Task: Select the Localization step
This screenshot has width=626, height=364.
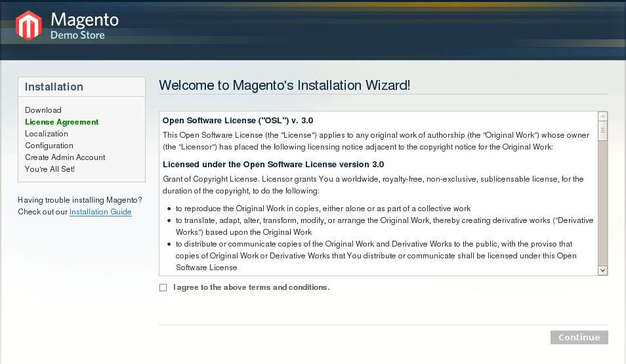Action: (x=47, y=134)
